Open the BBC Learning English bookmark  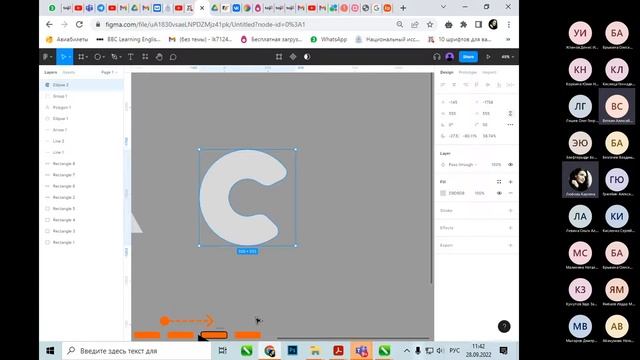(x=129, y=39)
